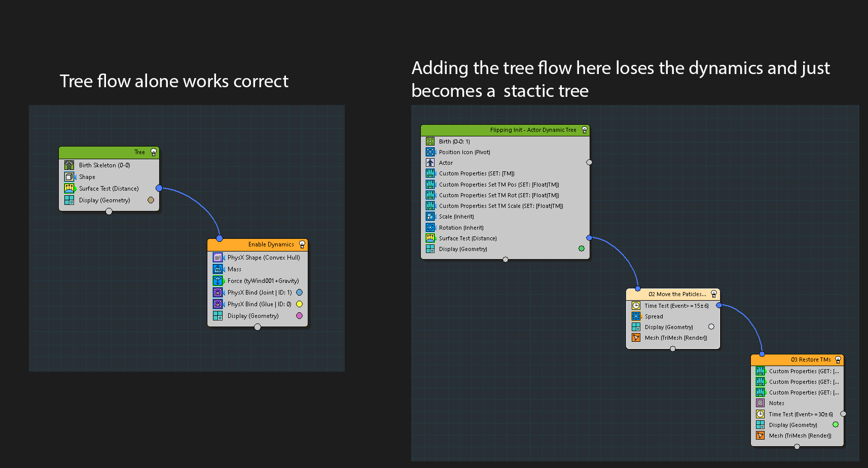The height and width of the screenshot is (468, 868).
Task: Click Display icon in 02 Move event
Action: tap(636, 327)
